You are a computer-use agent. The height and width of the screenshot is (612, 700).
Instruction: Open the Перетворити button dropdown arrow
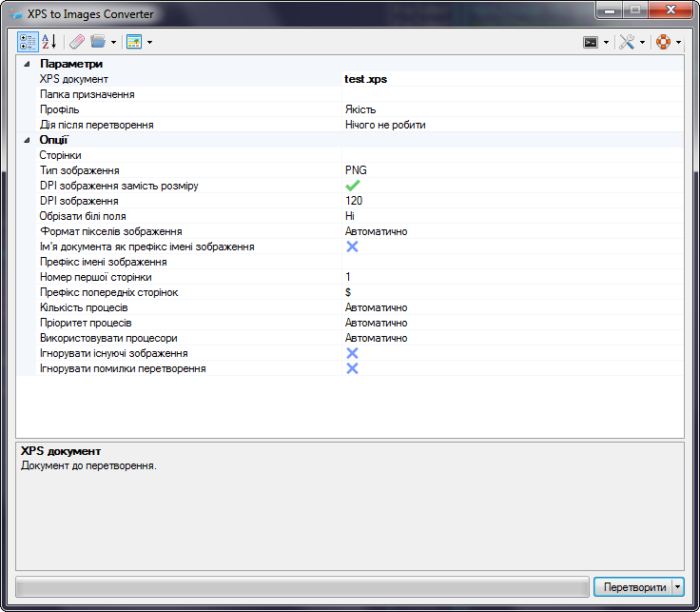(678, 587)
